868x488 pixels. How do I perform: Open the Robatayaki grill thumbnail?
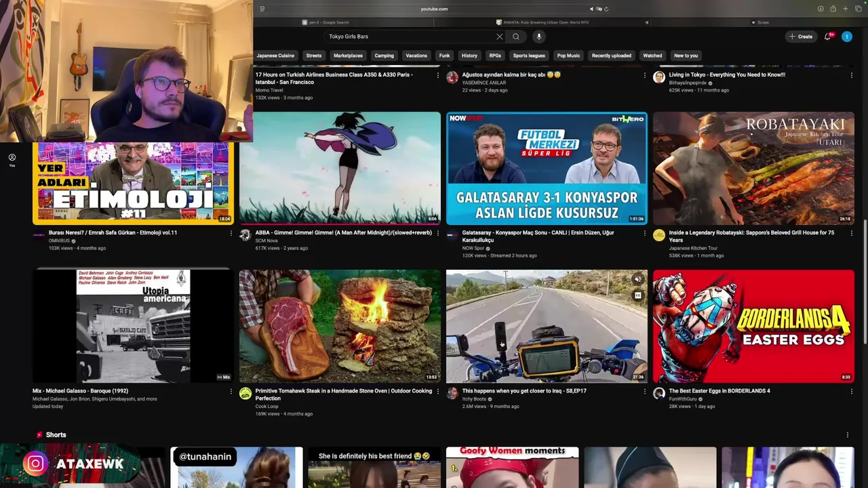(753, 168)
